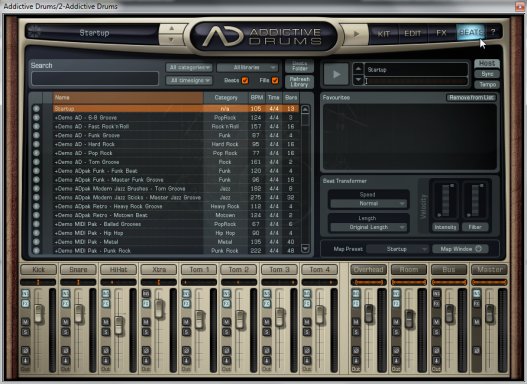Mute the Kick channel

[26, 322]
